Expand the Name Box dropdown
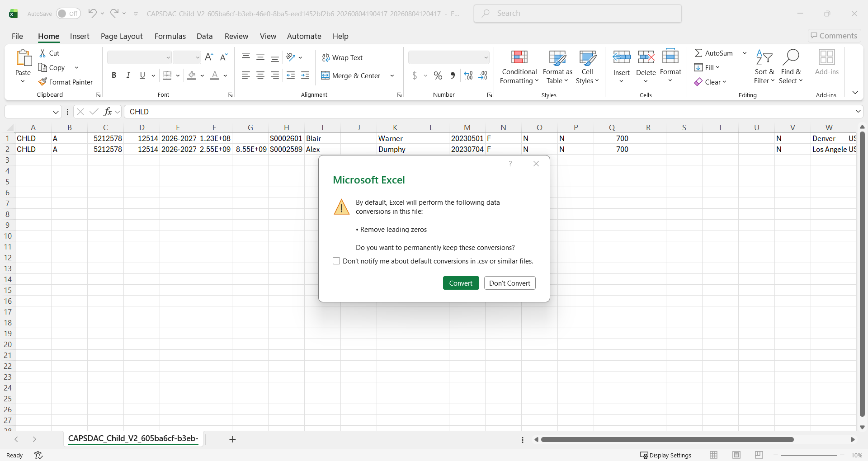The image size is (868, 461). (56, 112)
